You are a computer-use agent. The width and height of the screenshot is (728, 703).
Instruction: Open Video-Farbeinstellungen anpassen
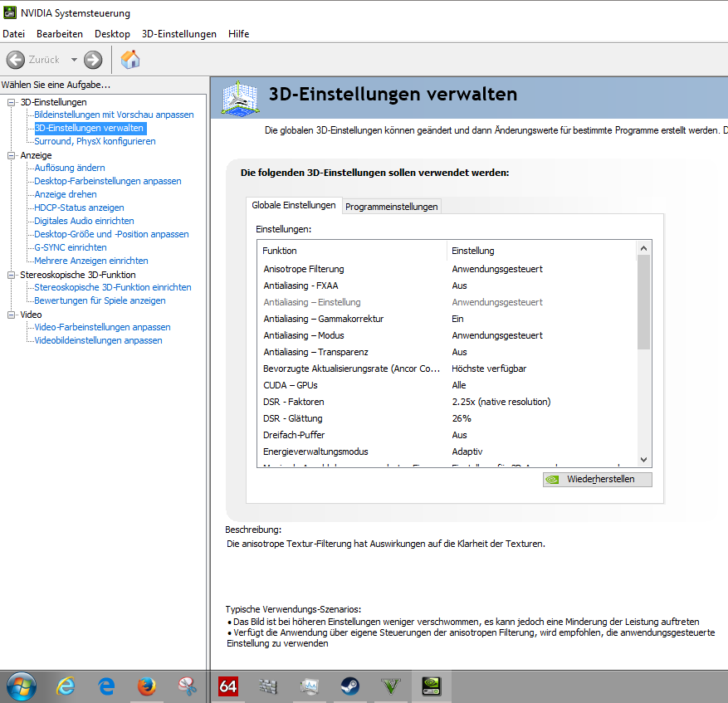coord(102,327)
